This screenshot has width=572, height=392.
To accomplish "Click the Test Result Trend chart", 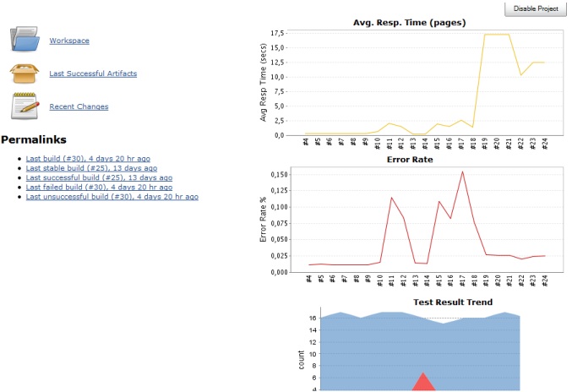I will (x=411, y=345).
